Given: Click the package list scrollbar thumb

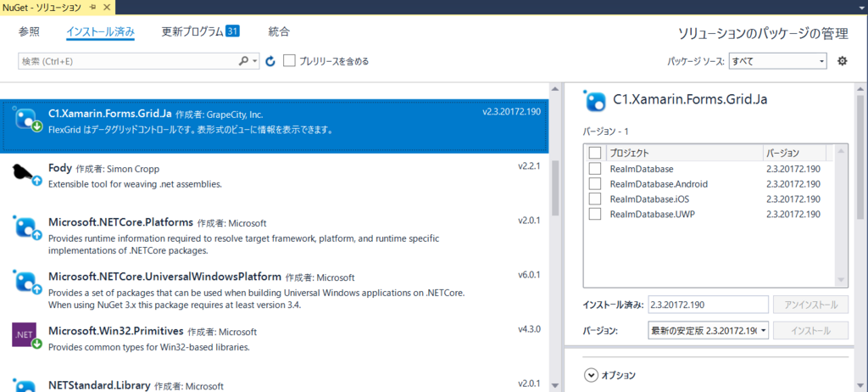Looking at the screenshot, I should pos(556,188).
